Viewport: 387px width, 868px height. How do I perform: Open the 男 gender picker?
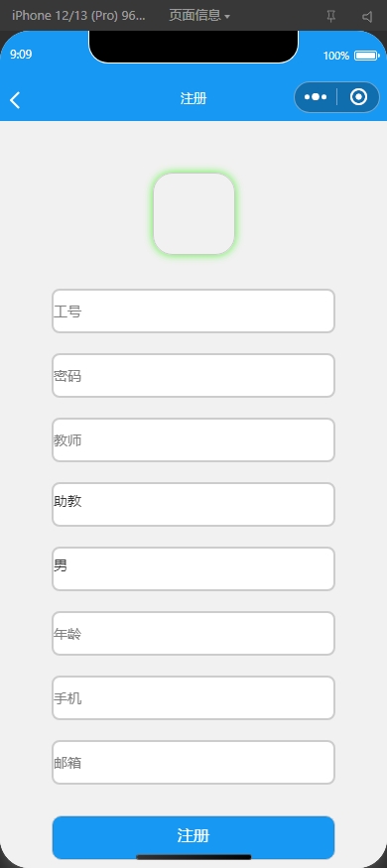coord(193,568)
